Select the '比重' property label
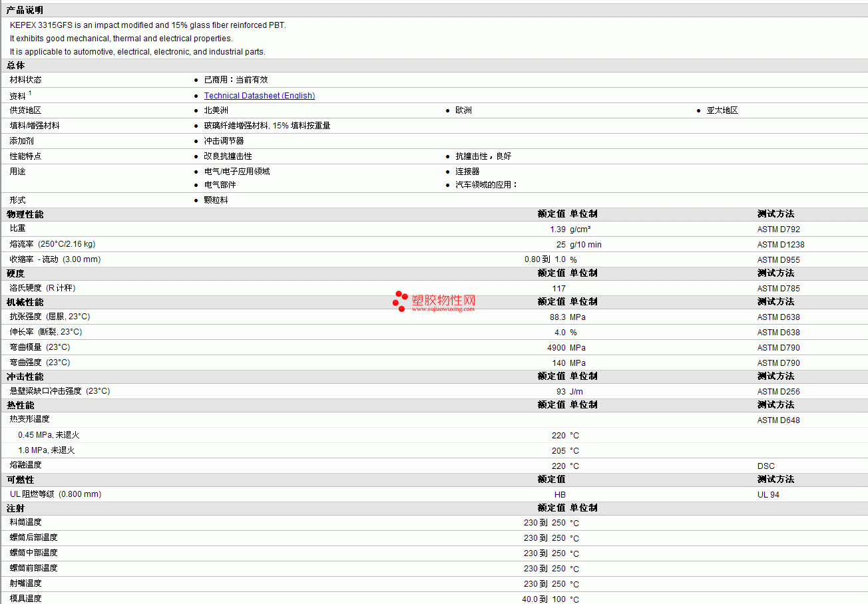The height and width of the screenshot is (604, 868). pyautogui.click(x=17, y=229)
